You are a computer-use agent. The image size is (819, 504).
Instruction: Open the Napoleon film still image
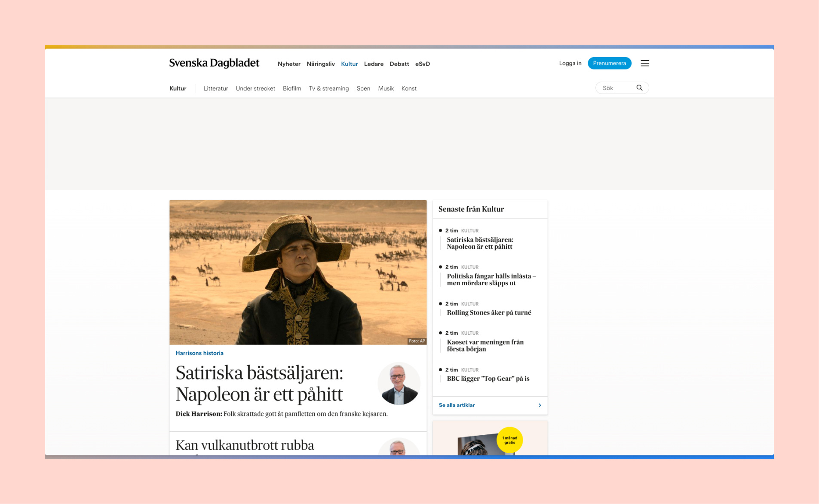pyautogui.click(x=298, y=272)
